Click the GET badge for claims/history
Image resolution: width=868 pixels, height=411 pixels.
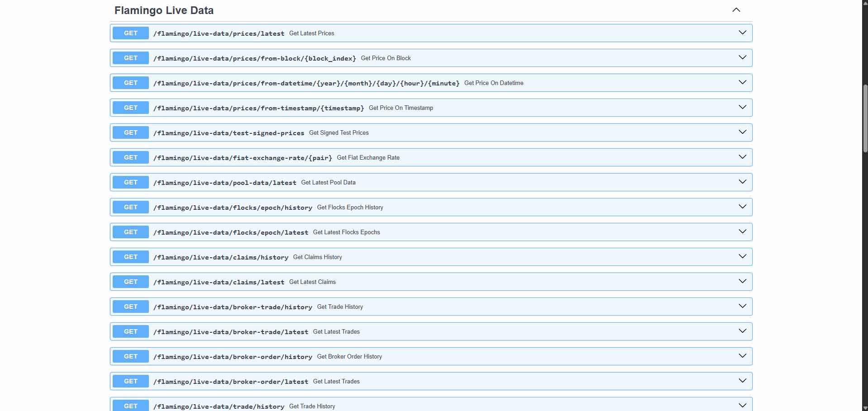131,257
